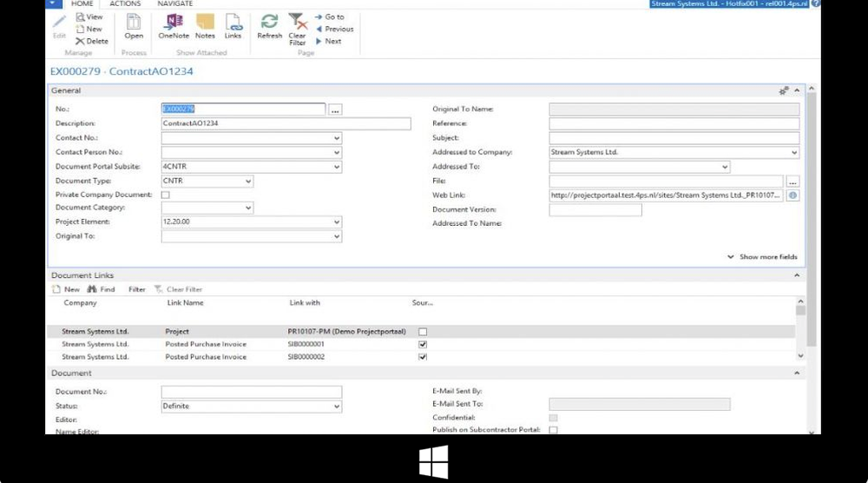Open the help question mark icon
868x483 pixels.
tap(816, 3)
